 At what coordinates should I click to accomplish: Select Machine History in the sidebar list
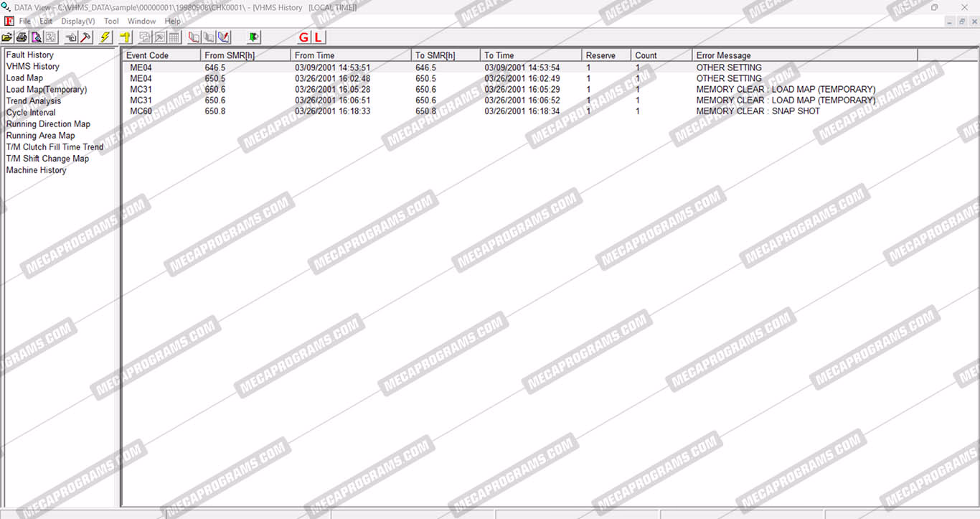coord(36,170)
